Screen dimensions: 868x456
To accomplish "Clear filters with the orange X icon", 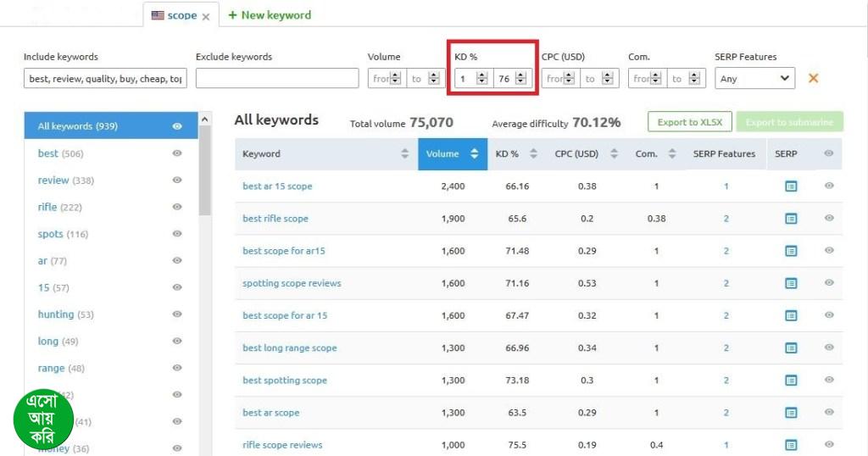I will pos(813,78).
